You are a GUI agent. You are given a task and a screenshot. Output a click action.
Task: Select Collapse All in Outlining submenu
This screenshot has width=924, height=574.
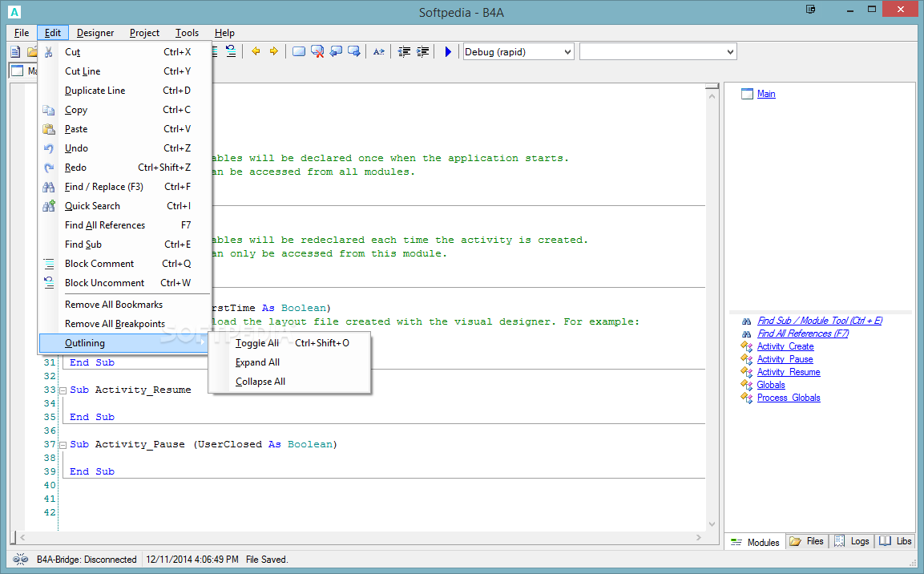coord(291,382)
